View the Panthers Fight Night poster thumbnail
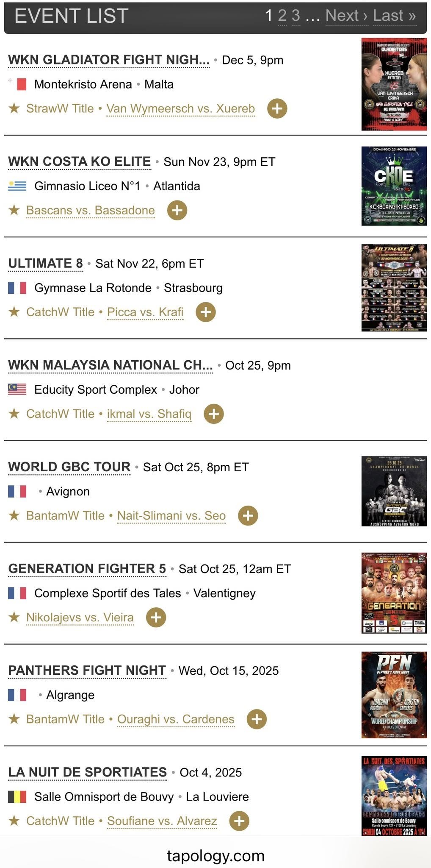 coord(394,695)
